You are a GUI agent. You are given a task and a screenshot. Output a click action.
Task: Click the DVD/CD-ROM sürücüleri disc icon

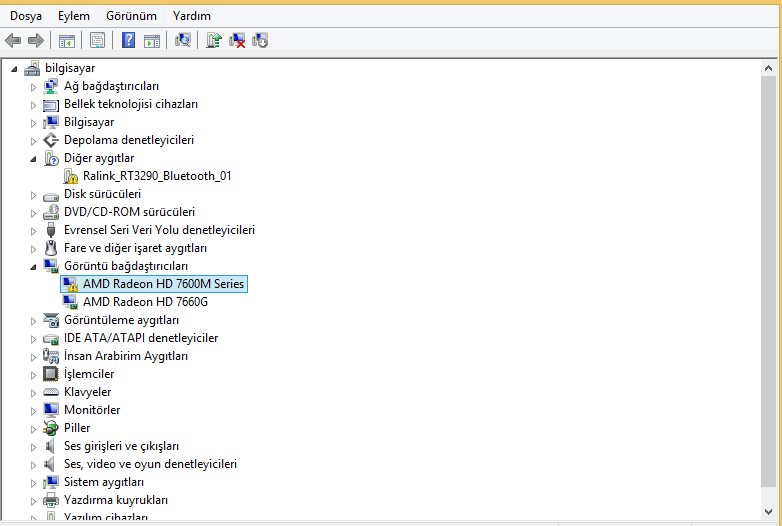tap(50, 212)
